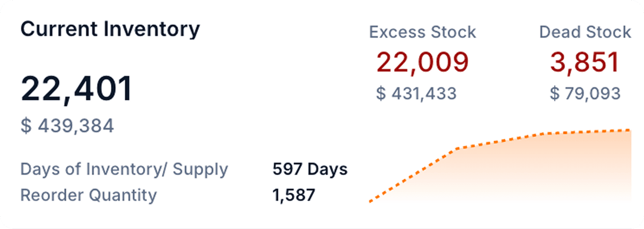
Task: Click the orange shaded trend chart area
Action: (x=541, y=173)
